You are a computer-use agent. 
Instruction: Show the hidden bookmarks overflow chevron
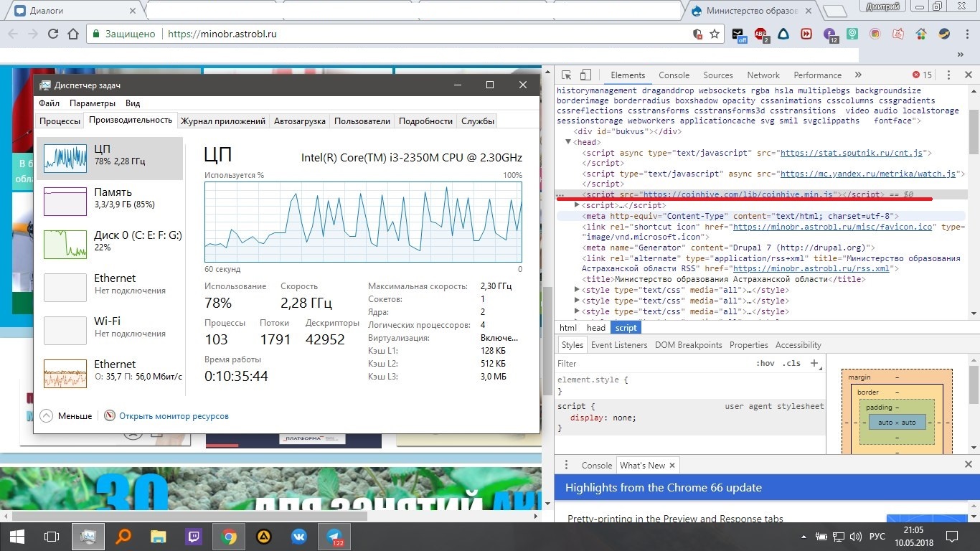click(x=961, y=54)
